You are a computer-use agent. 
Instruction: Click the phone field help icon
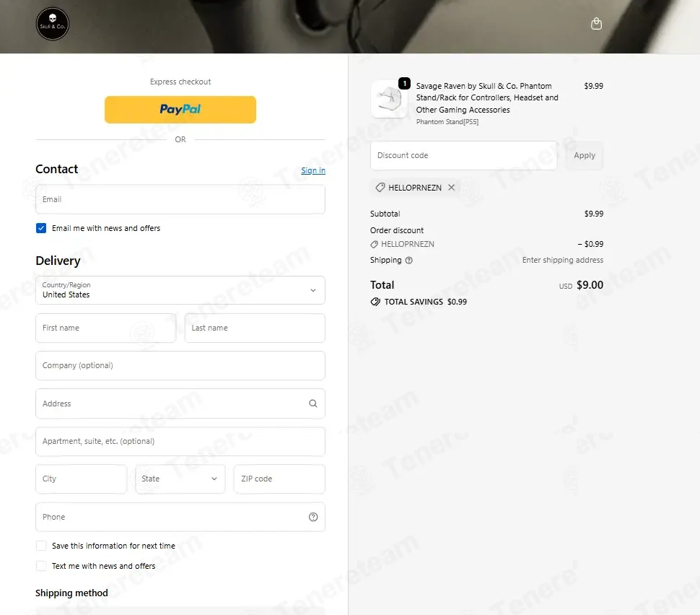pos(313,517)
